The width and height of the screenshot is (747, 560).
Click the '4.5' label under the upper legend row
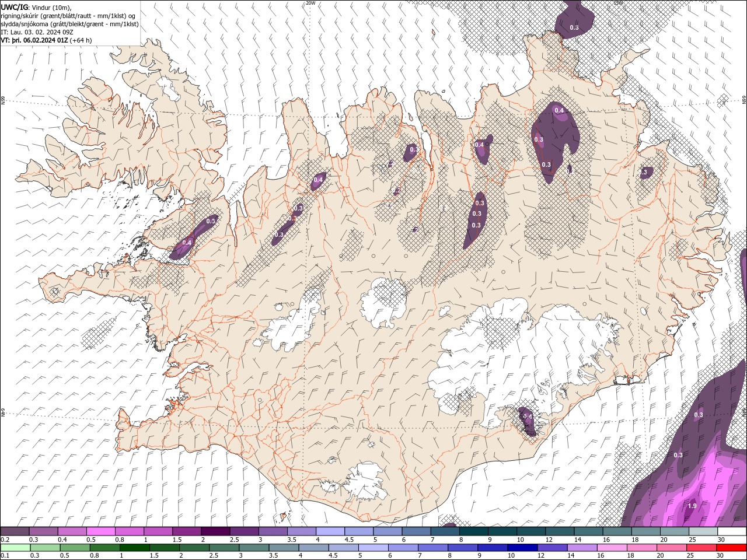[349, 540]
